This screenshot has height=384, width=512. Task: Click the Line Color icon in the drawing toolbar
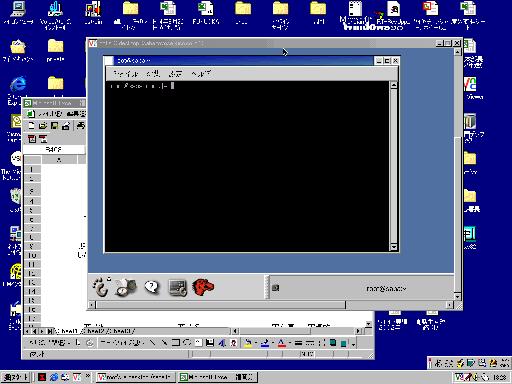(265, 343)
